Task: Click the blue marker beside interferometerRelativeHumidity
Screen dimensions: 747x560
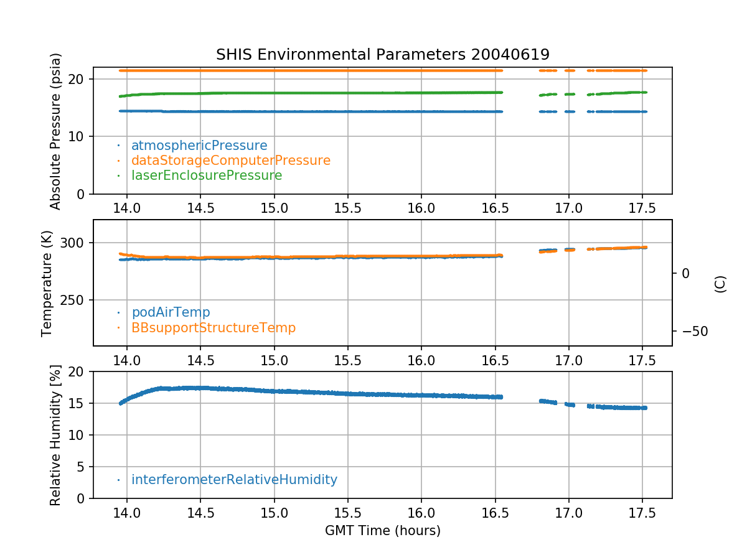Action: pos(118,480)
